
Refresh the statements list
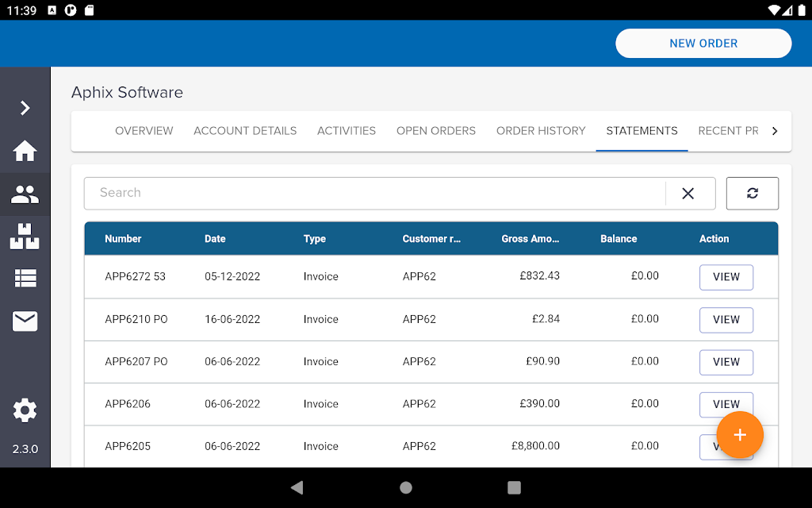752,194
